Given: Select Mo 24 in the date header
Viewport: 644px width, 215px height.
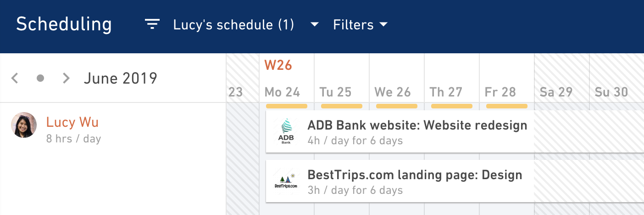Looking at the screenshot, I should (282, 92).
